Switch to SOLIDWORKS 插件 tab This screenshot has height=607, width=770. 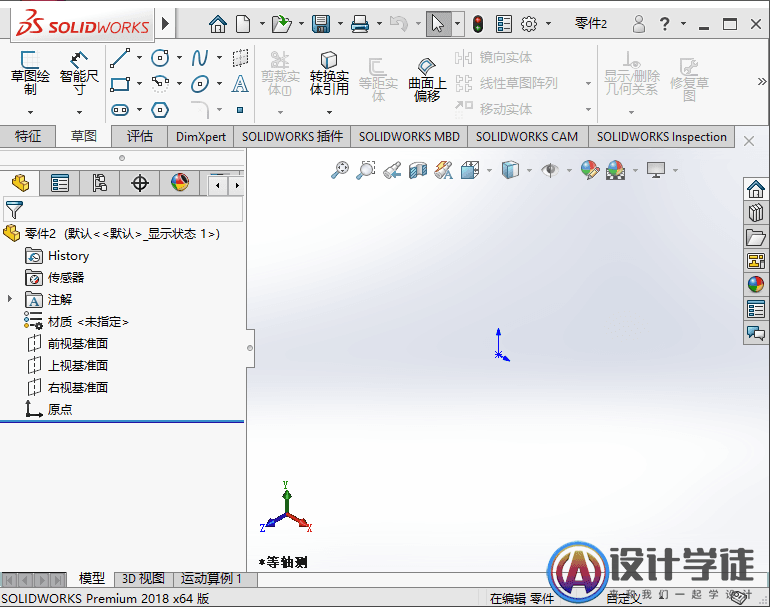292,137
